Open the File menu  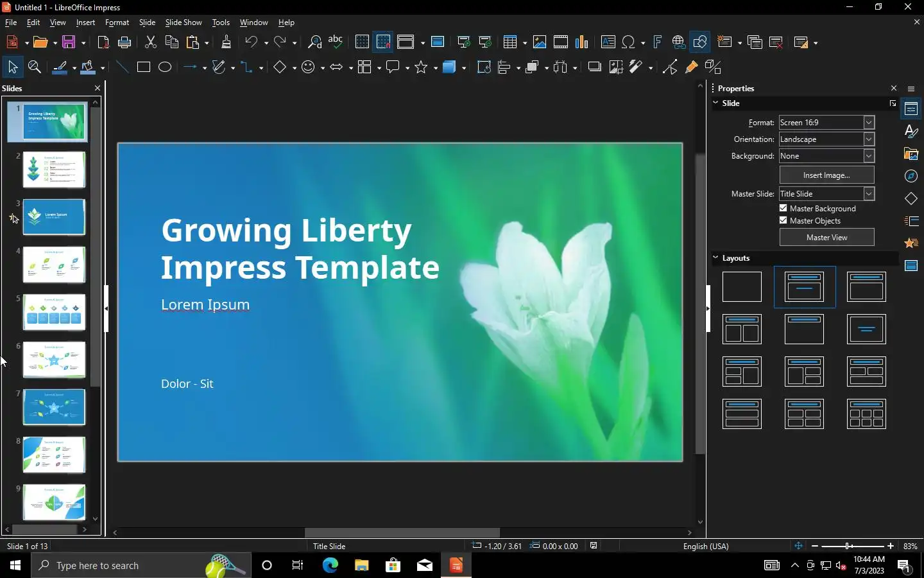pyautogui.click(x=11, y=22)
